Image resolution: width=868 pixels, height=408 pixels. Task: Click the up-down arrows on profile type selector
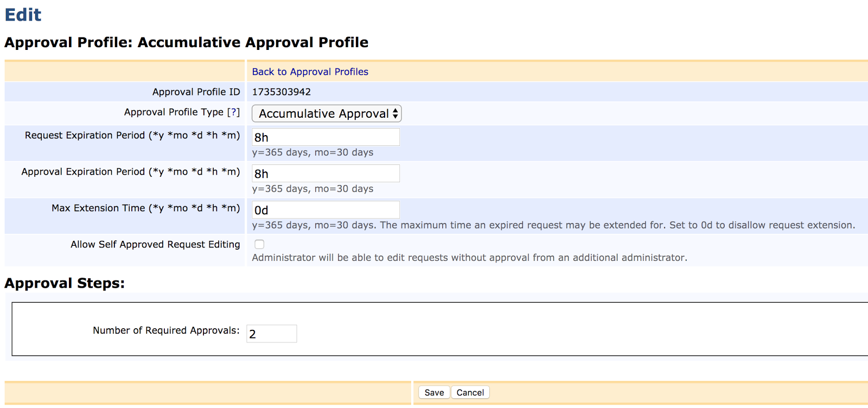(394, 113)
